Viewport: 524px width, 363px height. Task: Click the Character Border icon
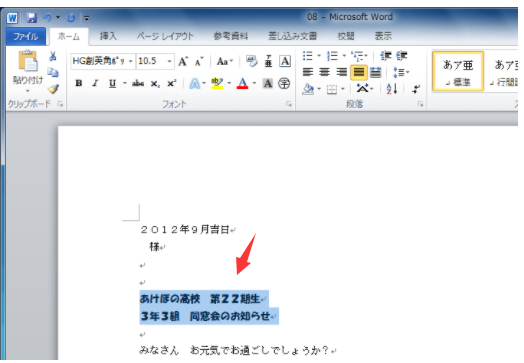tap(285, 61)
